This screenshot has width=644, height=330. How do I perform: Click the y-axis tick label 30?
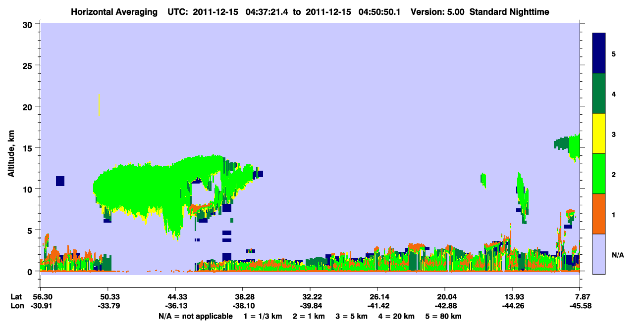point(29,24)
